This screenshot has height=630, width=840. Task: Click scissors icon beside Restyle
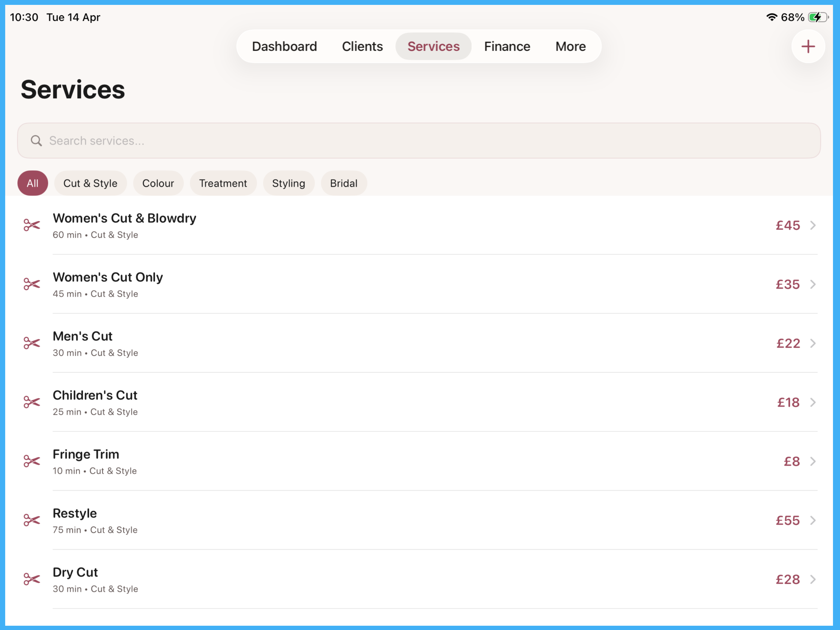click(32, 520)
